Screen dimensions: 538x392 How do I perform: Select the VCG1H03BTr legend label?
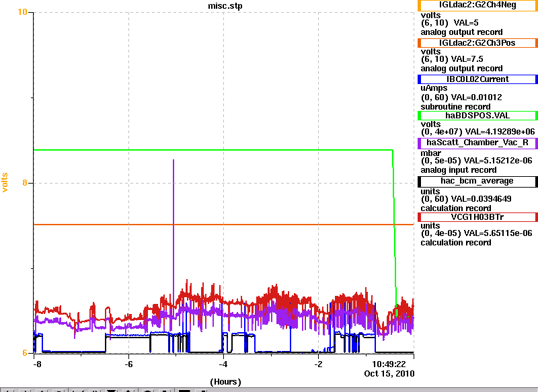coord(477,217)
